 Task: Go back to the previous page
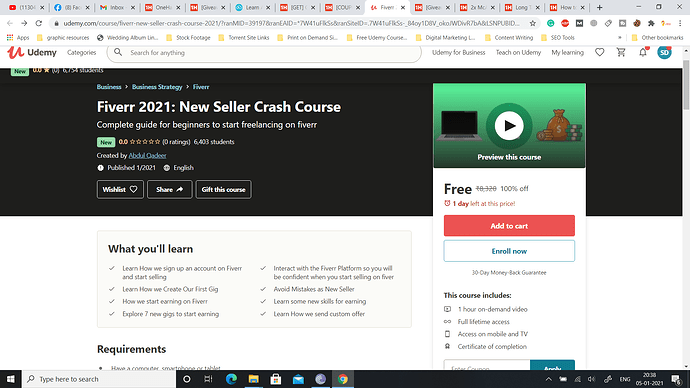pos(10,23)
